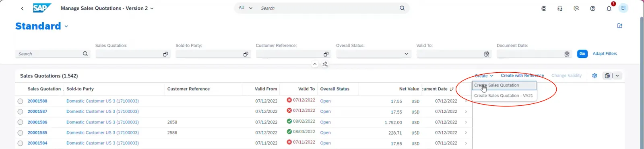The height and width of the screenshot is (149, 644).
Task: Open Valid To calendar picker icon
Action: point(487,54)
